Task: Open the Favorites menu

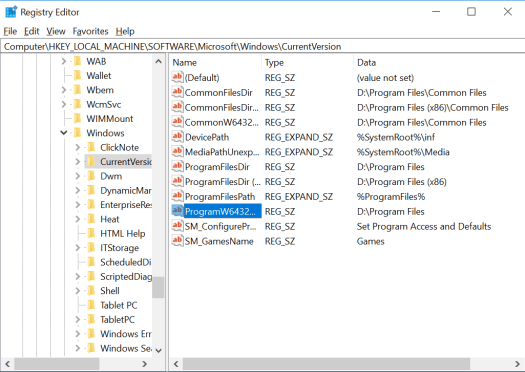Action: click(90, 31)
